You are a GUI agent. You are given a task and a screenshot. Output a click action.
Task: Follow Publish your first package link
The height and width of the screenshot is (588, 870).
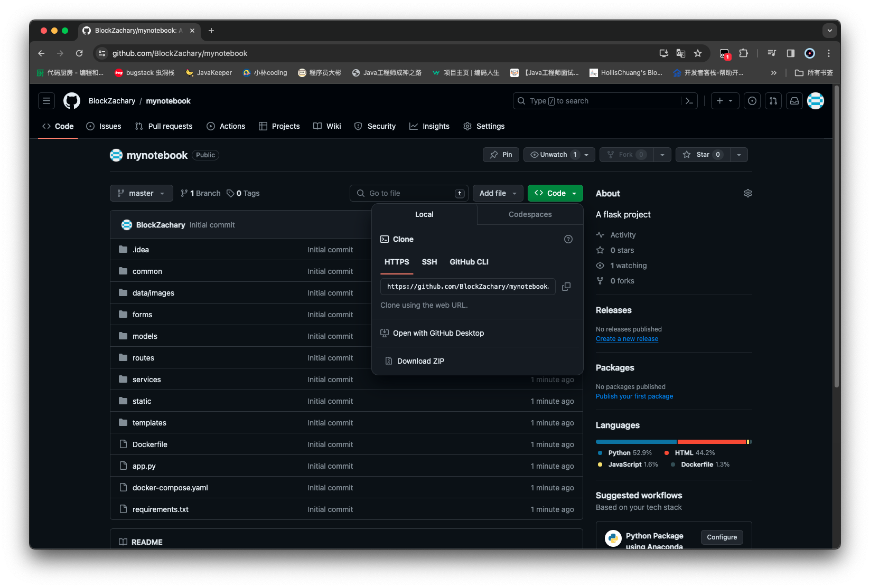click(634, 396)
